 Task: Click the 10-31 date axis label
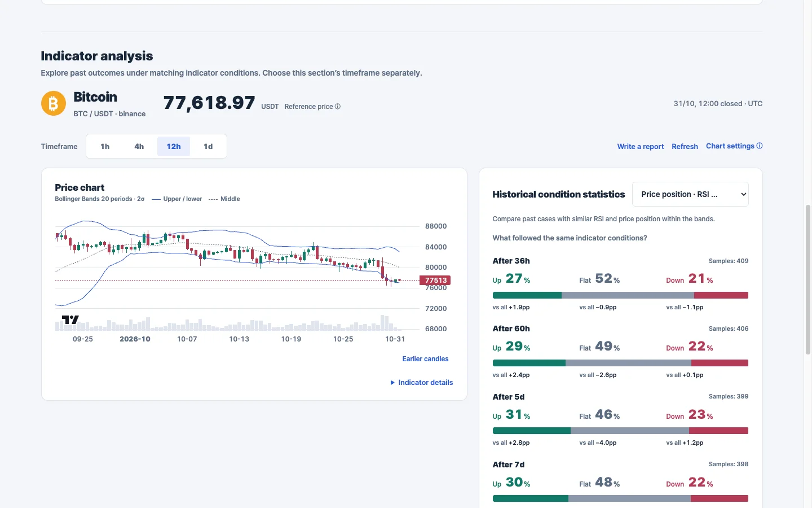(x=395, y=339)
